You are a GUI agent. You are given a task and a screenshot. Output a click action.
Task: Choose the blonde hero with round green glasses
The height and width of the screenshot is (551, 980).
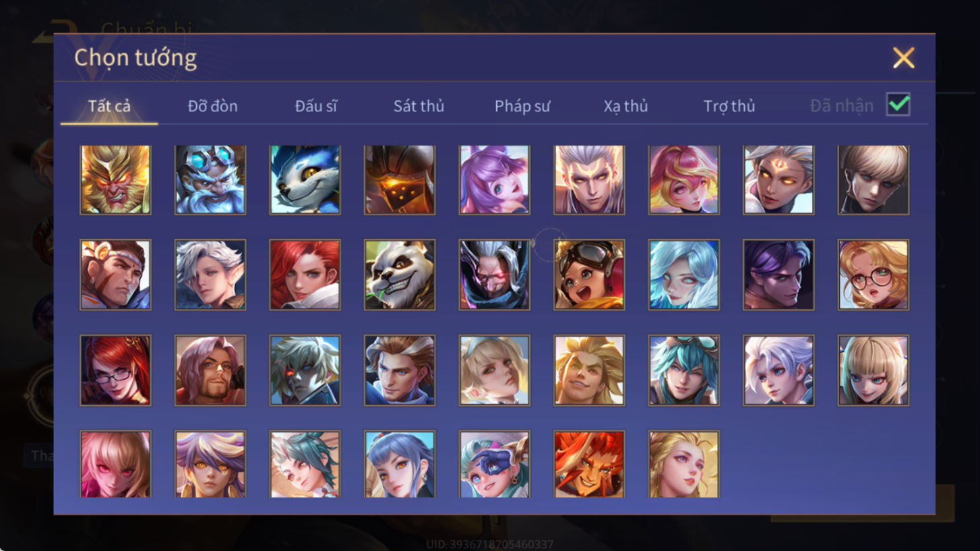tap(874, 274)
